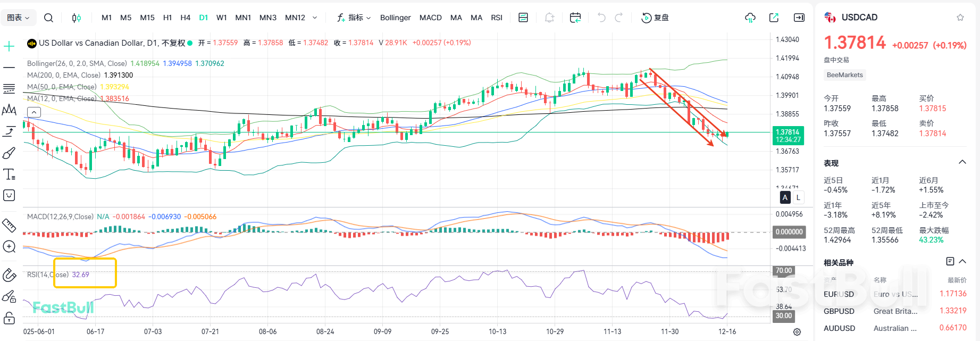Select the text annotation tool
980x341 pixels.
point(9,174)
